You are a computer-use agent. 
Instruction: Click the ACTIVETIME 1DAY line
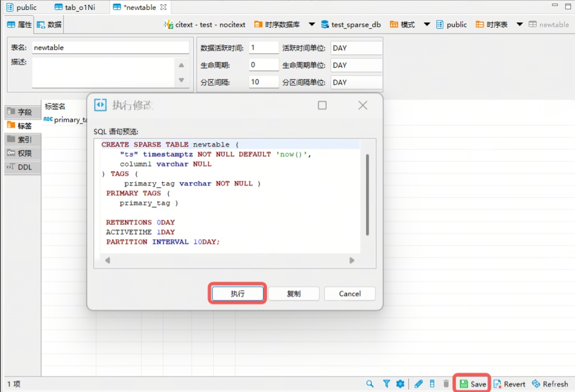tap(140, 232)
